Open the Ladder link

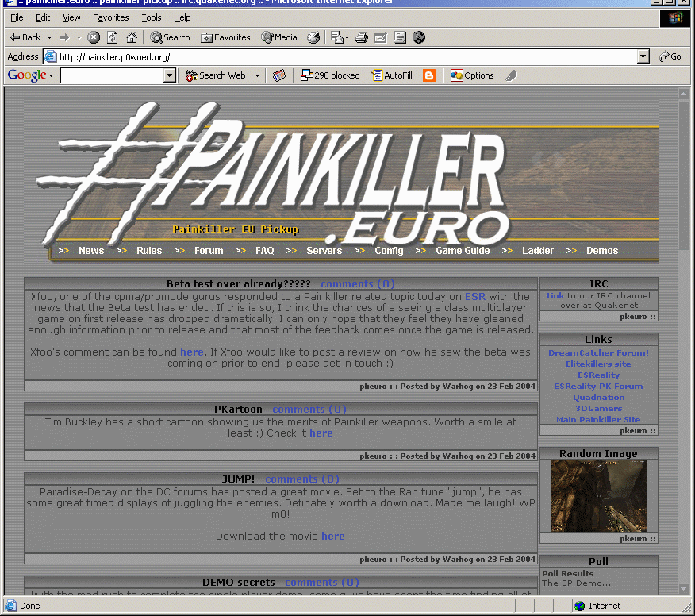coord(538,251)
